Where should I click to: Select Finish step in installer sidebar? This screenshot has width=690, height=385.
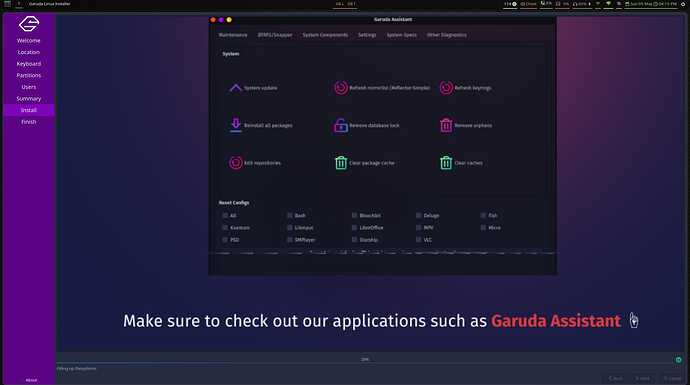[x=29, y=122]
